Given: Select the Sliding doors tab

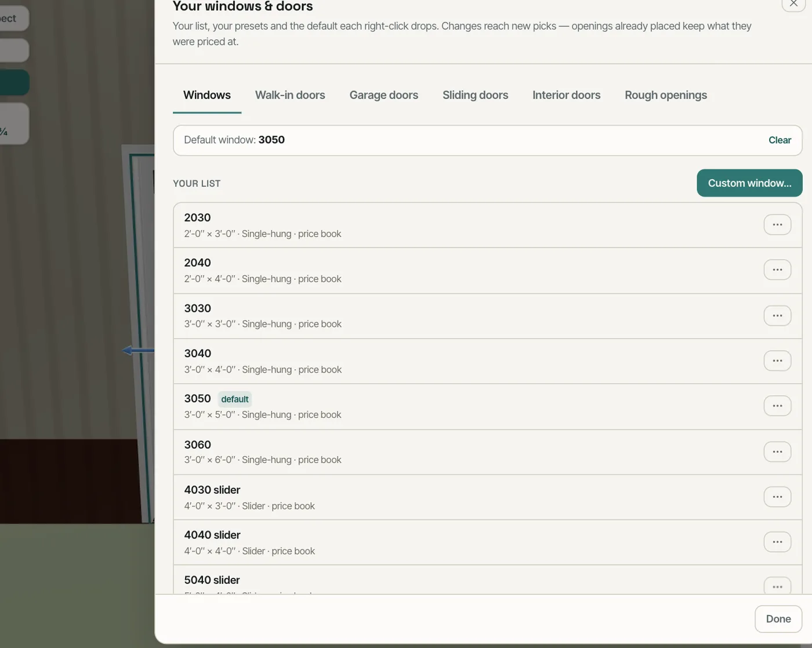Looking at the screenshot, I should [x=476, y=95].
